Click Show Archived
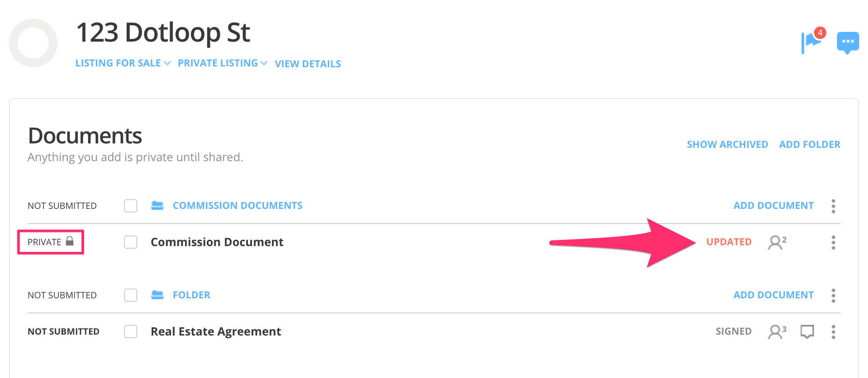The height and width of the screenshot is (378, 868). click(x=727, y=144)
